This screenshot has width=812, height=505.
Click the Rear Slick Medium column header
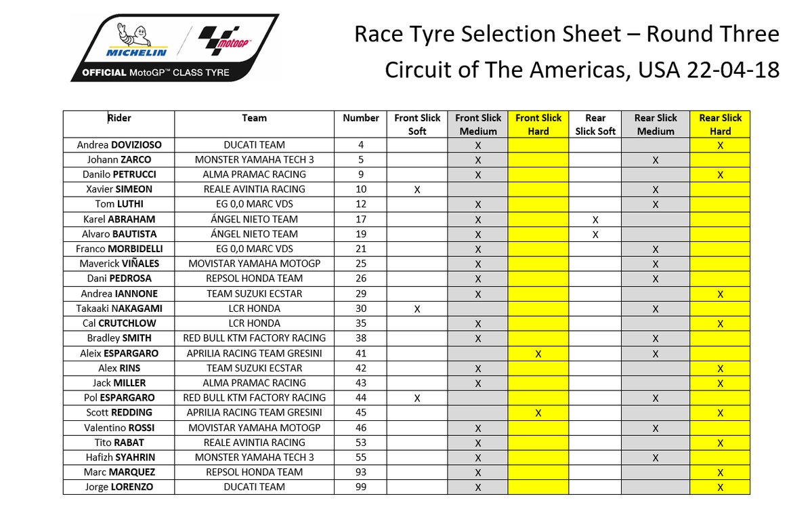tap(656, 125)
